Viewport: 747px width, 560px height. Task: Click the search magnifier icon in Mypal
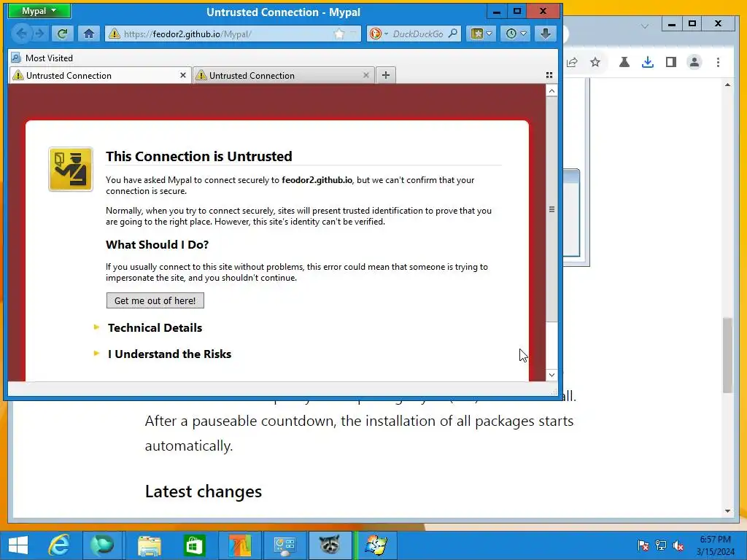(453, 34)
